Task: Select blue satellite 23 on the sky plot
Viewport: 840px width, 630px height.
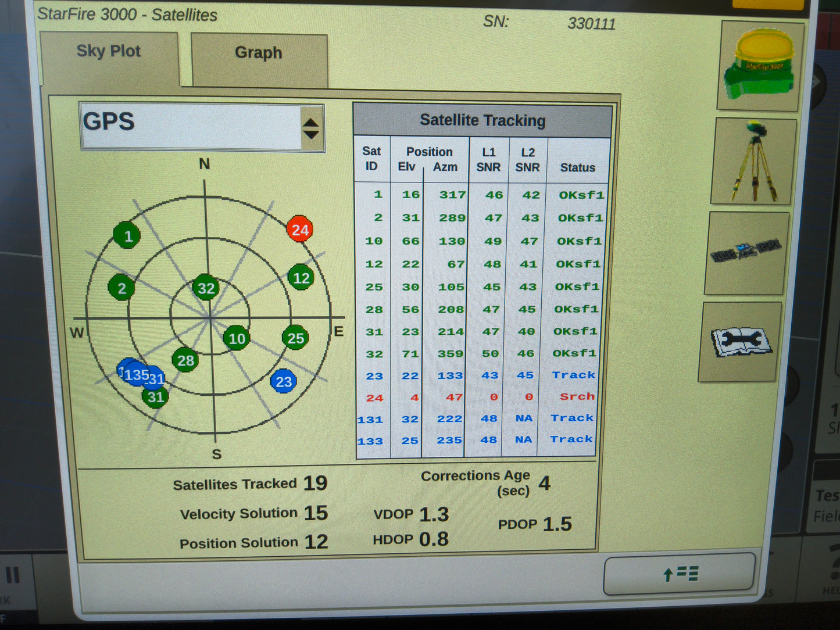Action: (x=284, y=382)
